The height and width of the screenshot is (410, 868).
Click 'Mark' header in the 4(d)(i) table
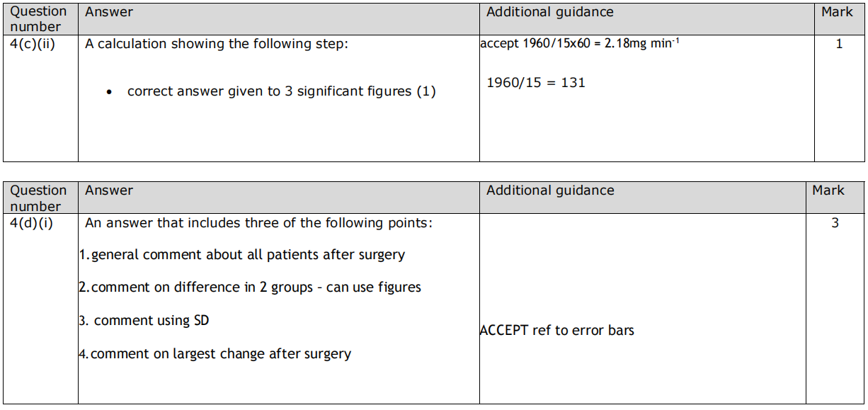point(828,190)
